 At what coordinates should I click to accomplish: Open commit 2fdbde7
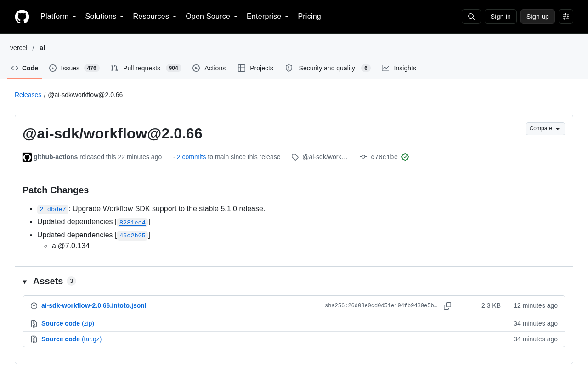click(x=53, y=209)
